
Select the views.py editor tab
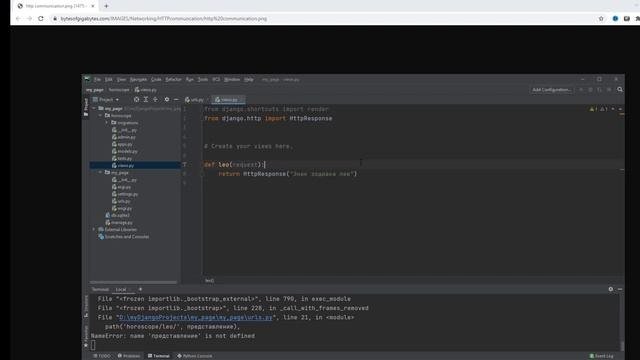pyautogui.click(x=229, y=100)
